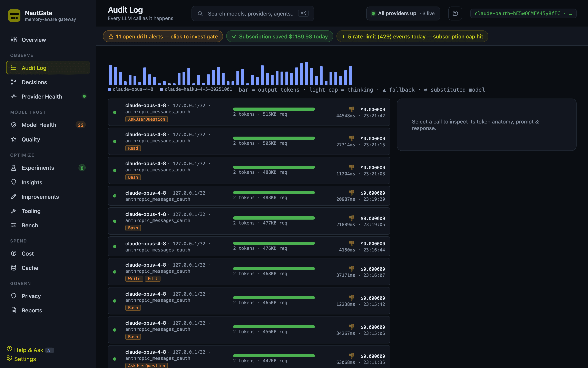
Task: Click the Quality star icon
Action: [14, 139]
